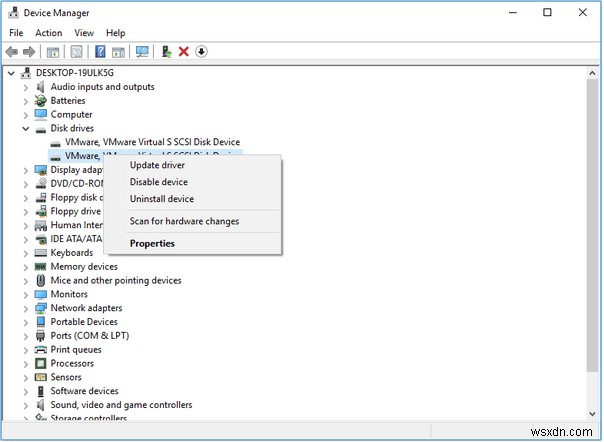Open the Help menu
Screen dimensions: 604x442
[116, 33]
